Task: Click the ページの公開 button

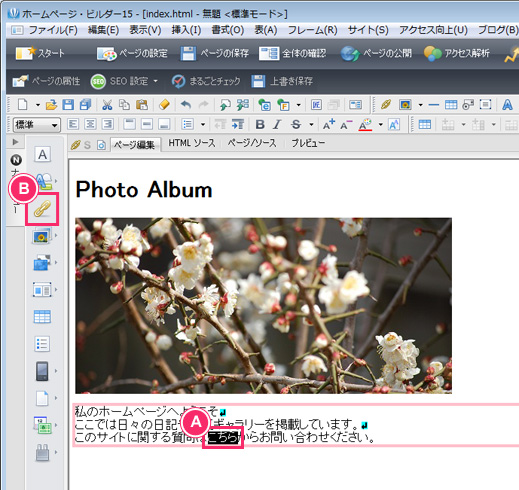Action: 376,53
